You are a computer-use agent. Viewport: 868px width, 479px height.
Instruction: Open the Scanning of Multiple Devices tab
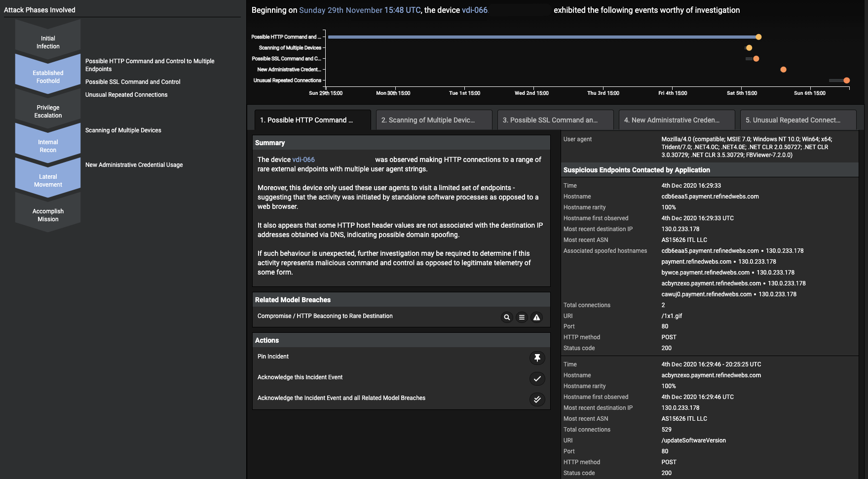point(434,120)
